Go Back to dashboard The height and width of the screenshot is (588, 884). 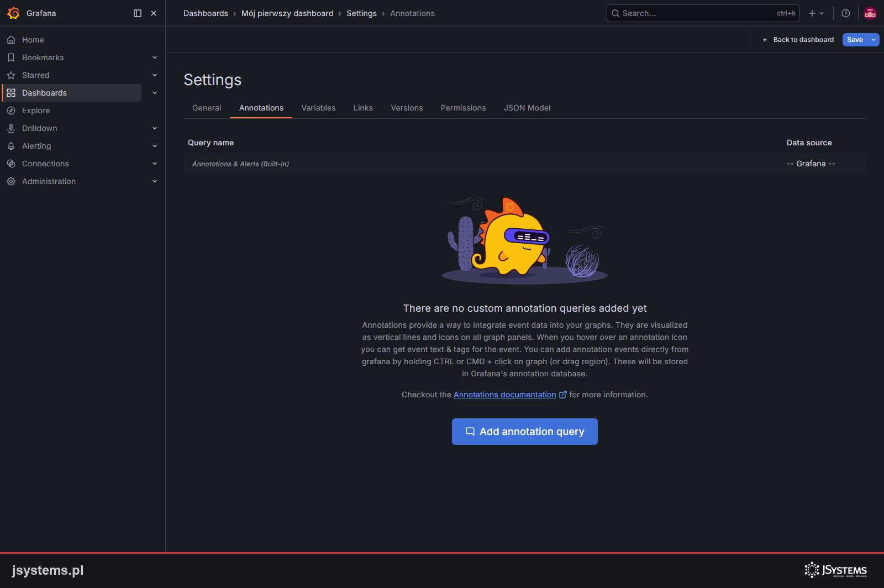pos(798,40)
